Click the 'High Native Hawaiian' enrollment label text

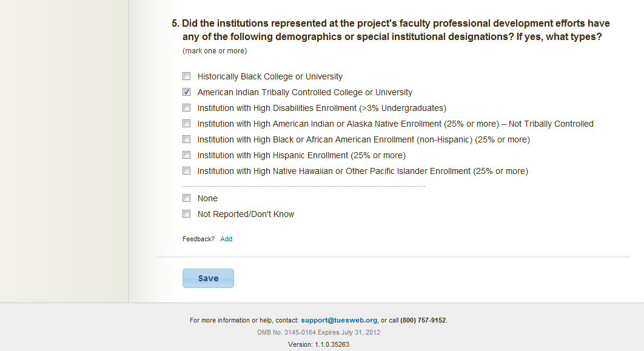(363, 172)
